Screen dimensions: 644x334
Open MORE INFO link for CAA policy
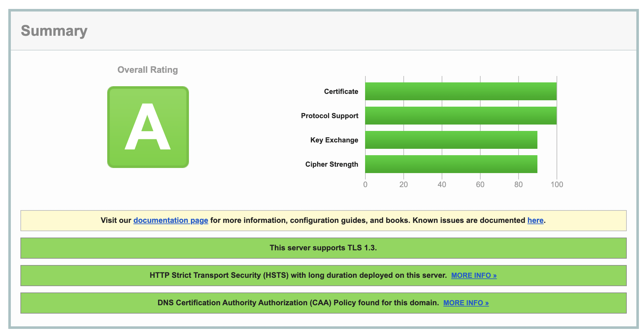(x=466, y=303)
